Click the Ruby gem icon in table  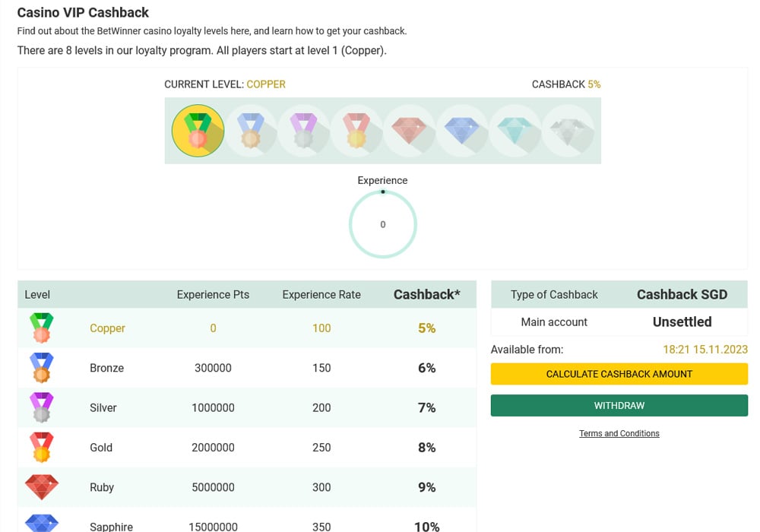[42, 487]
